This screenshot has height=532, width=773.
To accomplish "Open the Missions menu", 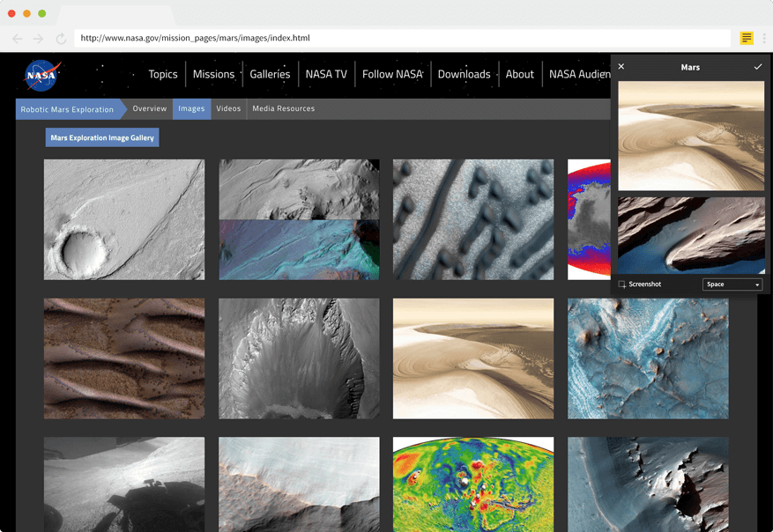I will [x=213, y=74].
